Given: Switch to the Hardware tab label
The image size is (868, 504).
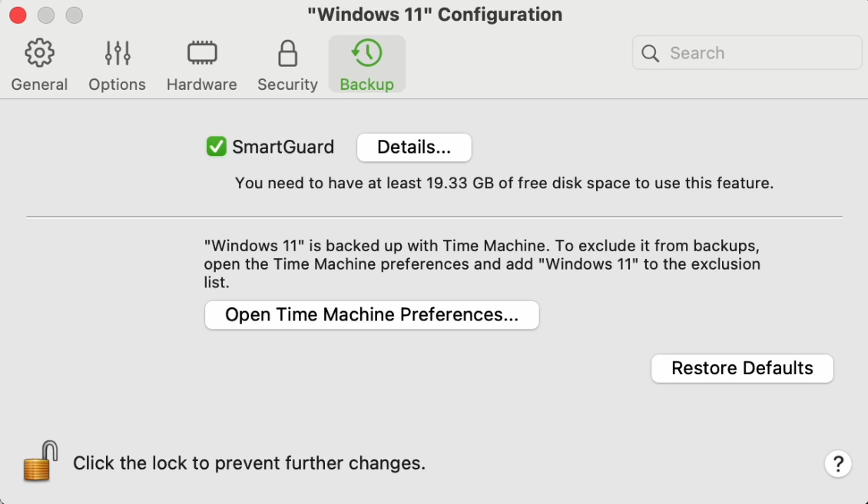Looking at the screenshot, I should (202, 85).
